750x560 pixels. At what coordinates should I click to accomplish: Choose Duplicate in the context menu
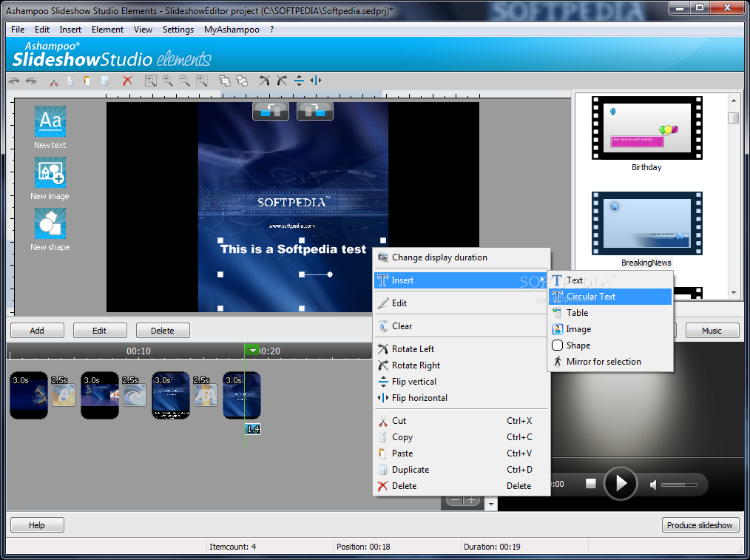coord(462,470)
